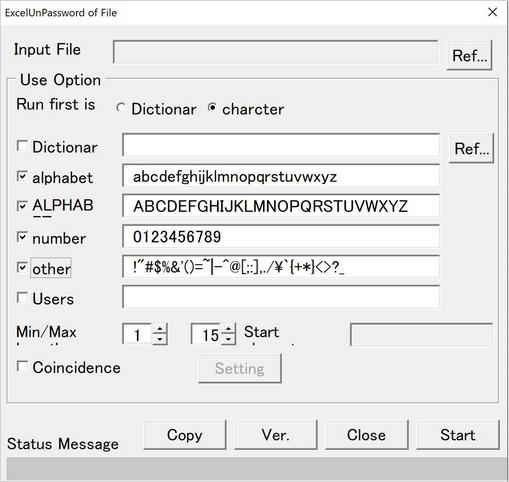Decrease the minimum length spinner
The image size is (509, 482).
[160, 339]
